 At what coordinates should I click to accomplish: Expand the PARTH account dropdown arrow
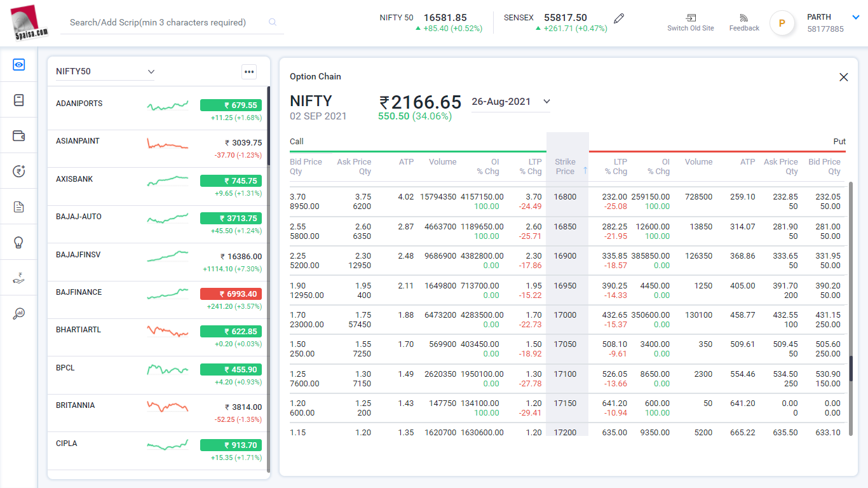pyautogui.click(x=855, y=18)
